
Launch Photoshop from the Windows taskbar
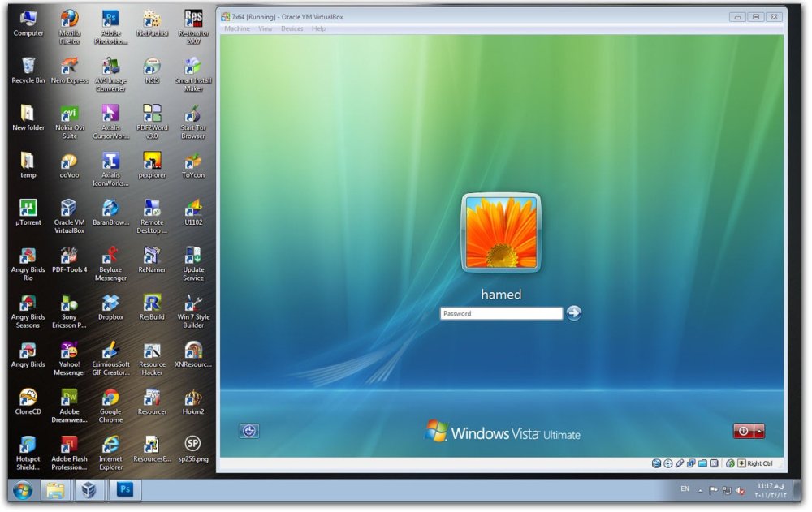[124, 490]
